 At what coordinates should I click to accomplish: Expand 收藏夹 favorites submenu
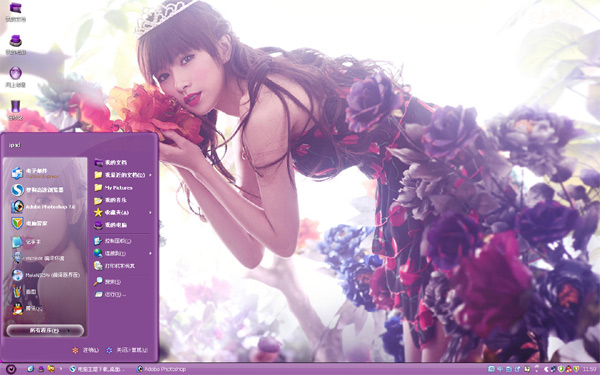pyautogui.click(x=122, y=212)
